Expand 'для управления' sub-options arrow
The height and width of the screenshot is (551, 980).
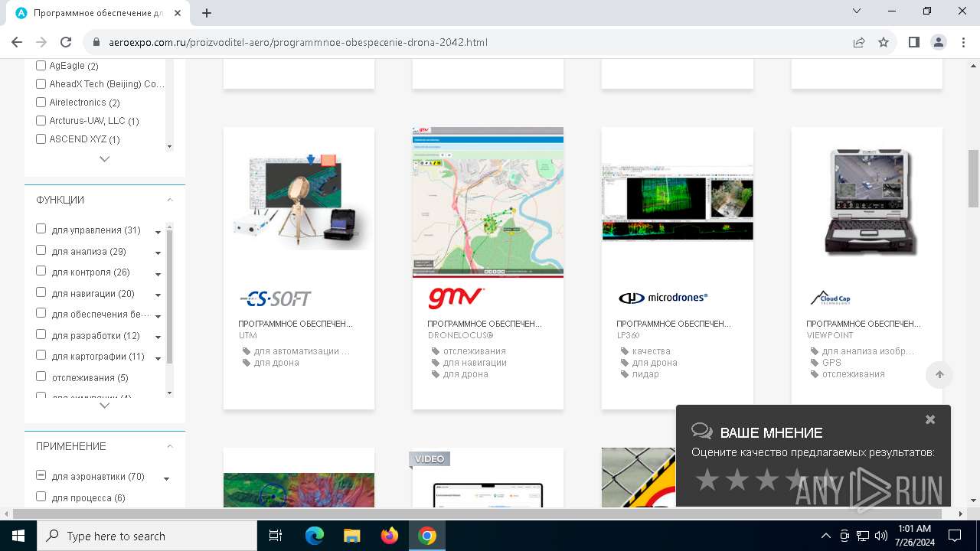pyautogui.click(x=158, y=232)
